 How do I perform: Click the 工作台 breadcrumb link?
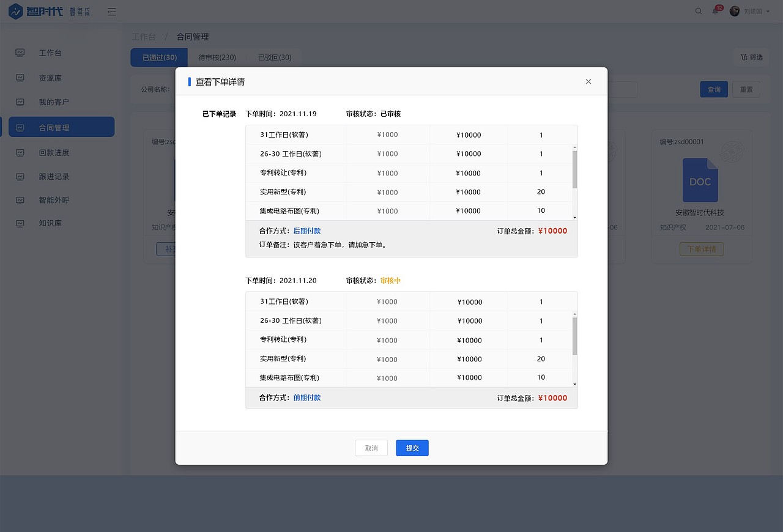[x=144, y=37]
